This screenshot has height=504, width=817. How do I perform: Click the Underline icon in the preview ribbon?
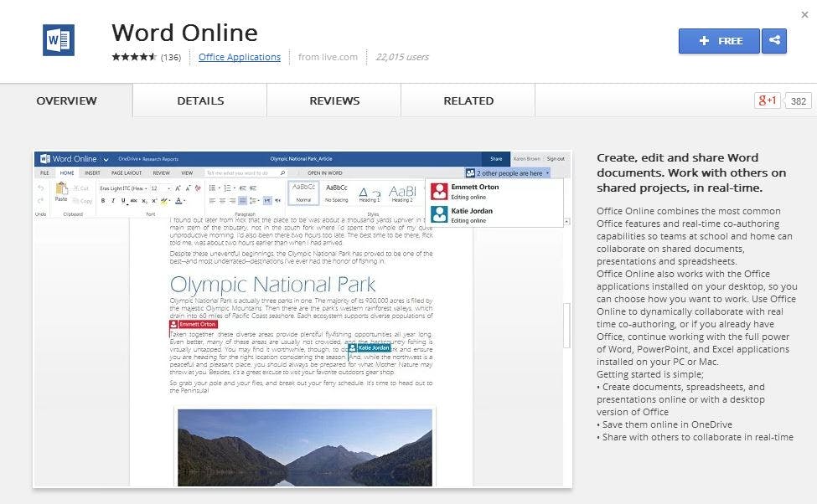pyautogui.click(x=123, y=200)
